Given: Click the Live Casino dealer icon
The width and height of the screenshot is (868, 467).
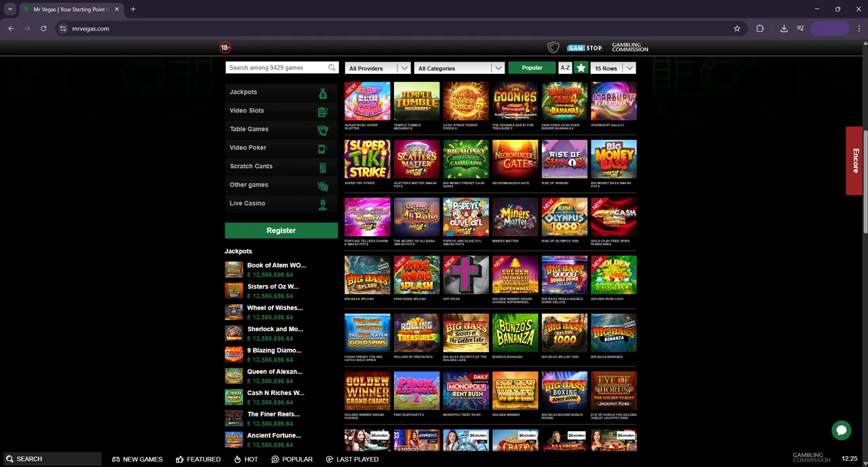Looking at the screenshot, I should [323, 204].
